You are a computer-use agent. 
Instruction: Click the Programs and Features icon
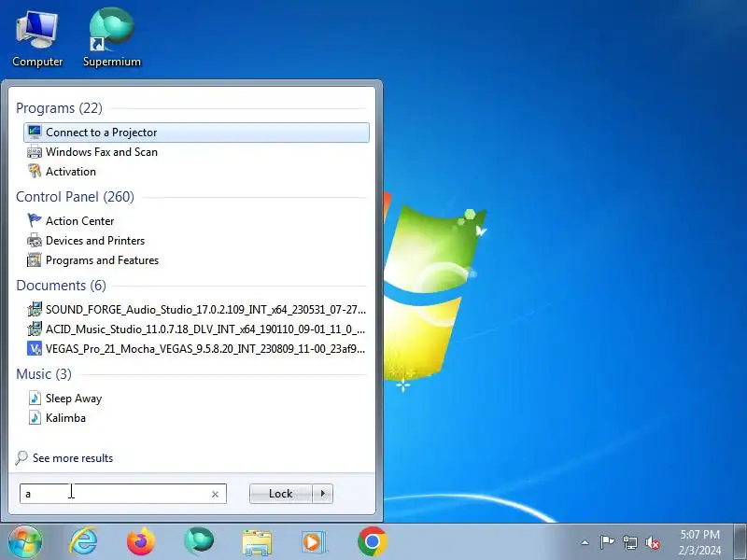tap(35, 260)
